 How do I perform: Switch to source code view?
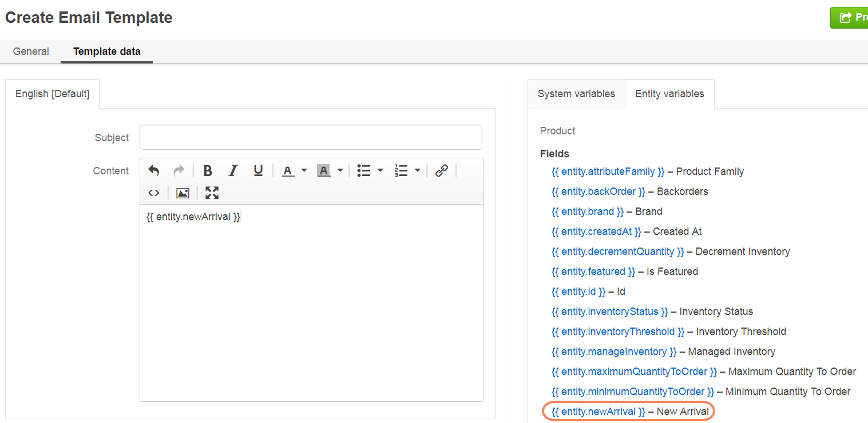click(x=153, y=193)
